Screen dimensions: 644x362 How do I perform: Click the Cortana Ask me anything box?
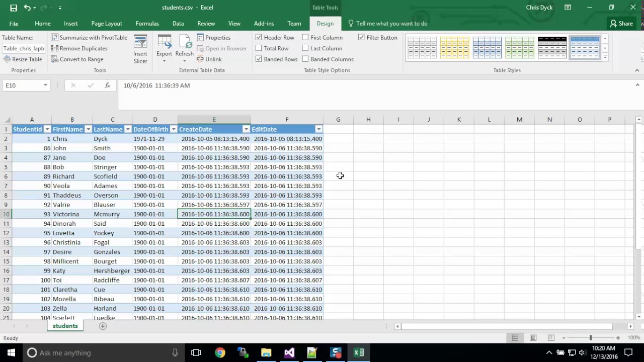[x=103, y=353]
